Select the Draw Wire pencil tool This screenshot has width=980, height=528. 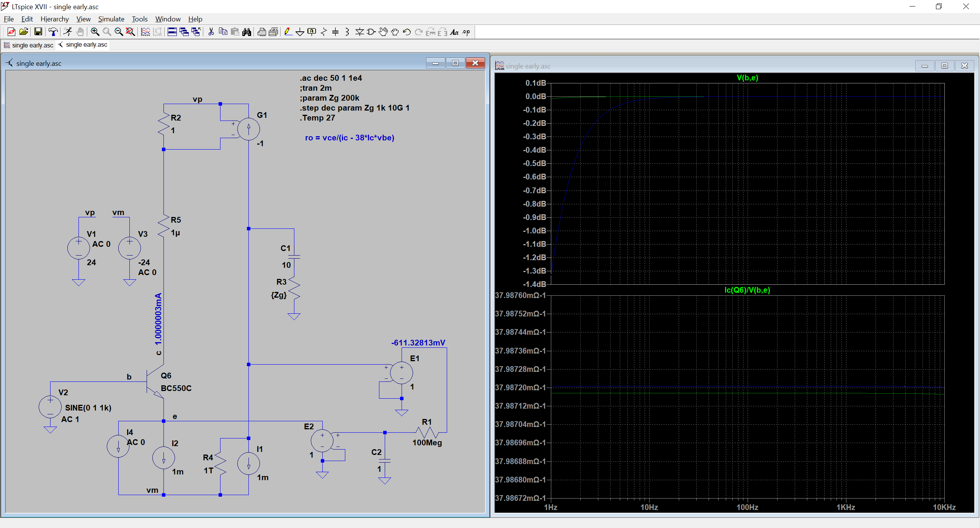tap(288, 32)
